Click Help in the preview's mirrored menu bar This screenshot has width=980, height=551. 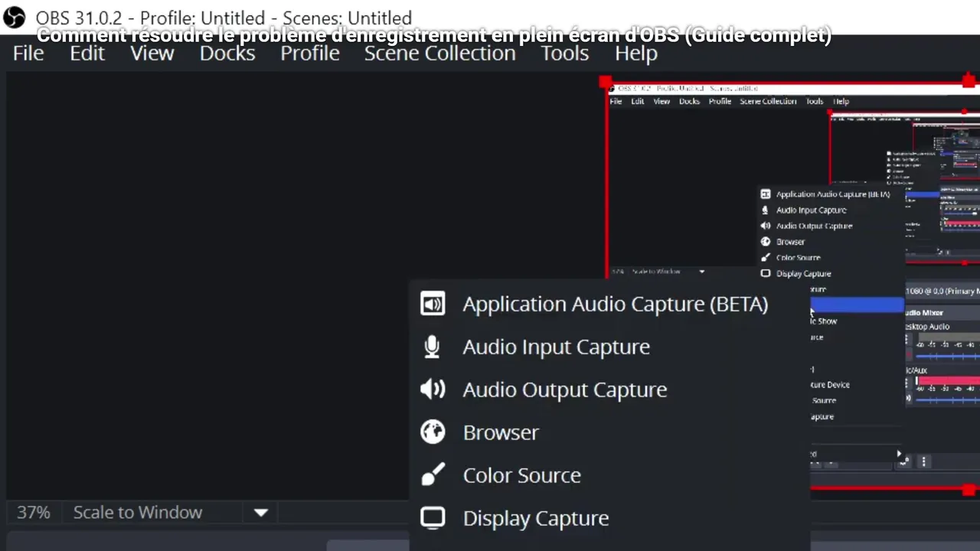841,101
